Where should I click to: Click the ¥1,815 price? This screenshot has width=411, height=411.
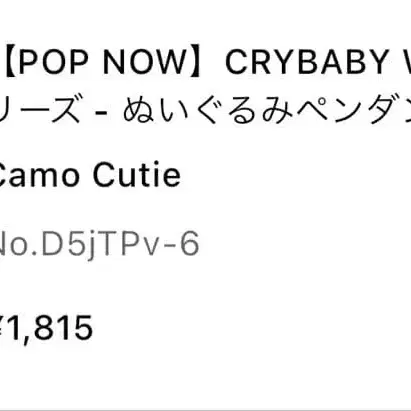(46, 327)
